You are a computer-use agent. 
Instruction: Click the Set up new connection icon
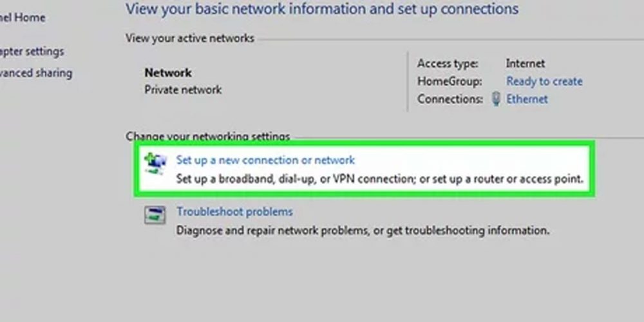pyautogui.click(x=155, y=163)
